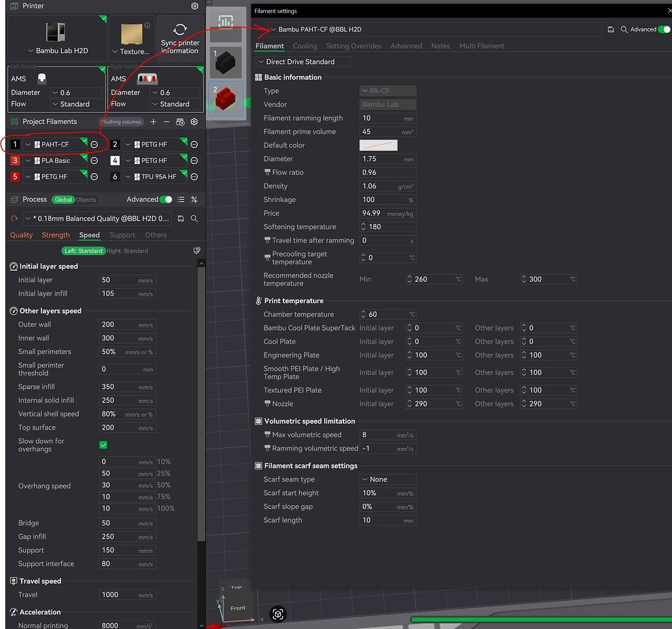The image size is (672, 629).
Task: Switch to Cooling tab in Filament settings
Action: coord(304,46)
